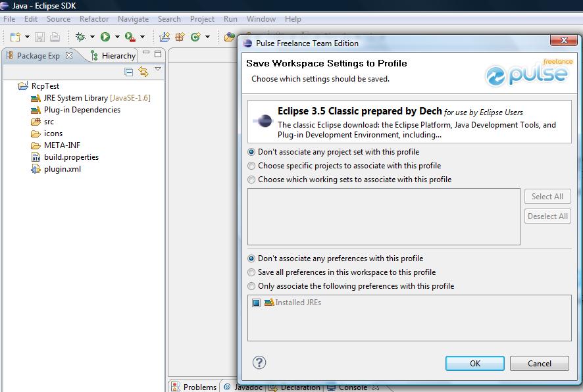Select Don't associate any preferences option
Screen dimensions: 583x392
point(251,258)
